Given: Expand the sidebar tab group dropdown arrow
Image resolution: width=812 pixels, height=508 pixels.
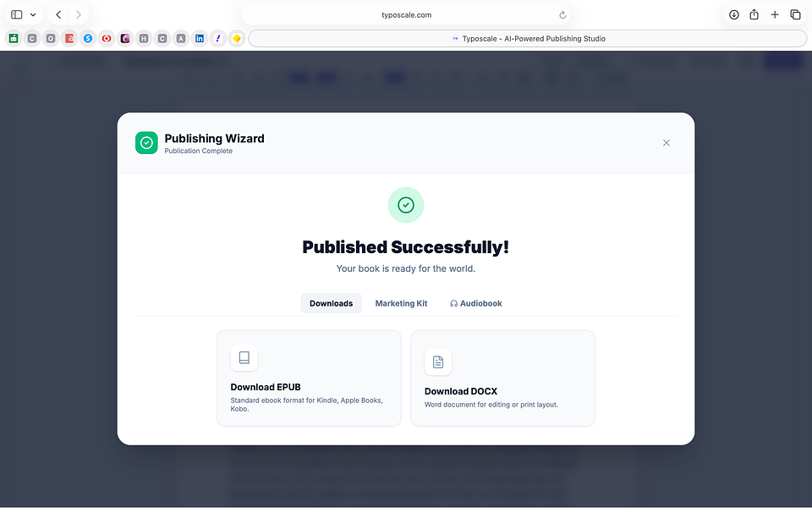Looking at the screenshot, I should [33, 14].
